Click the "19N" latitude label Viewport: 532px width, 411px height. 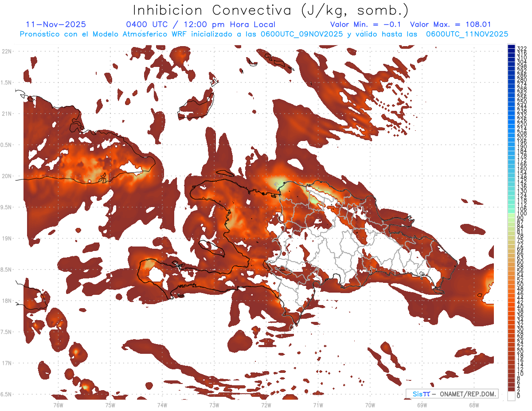7,239
